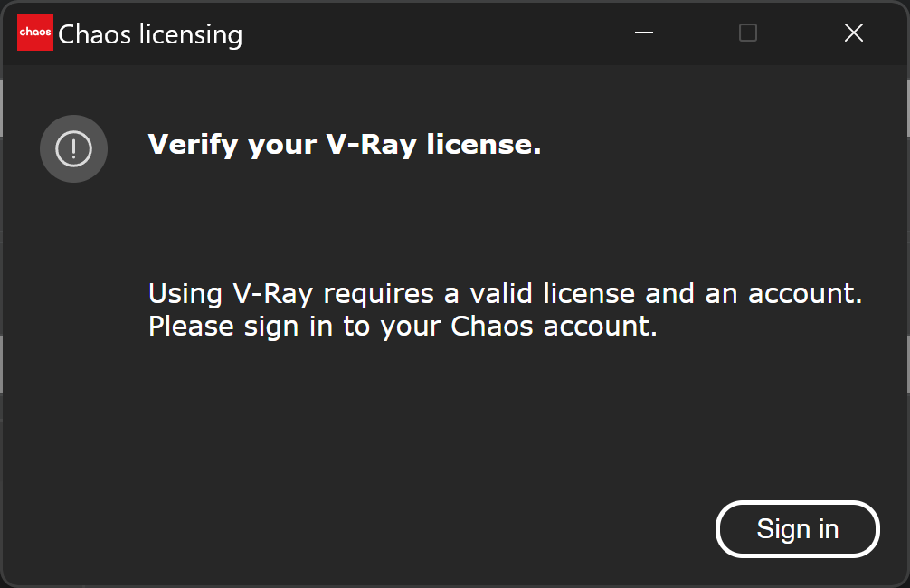910x588 pixels.
Task: Click the word 'V-Ray' in the bold heading
Action: tap(372, 145)
